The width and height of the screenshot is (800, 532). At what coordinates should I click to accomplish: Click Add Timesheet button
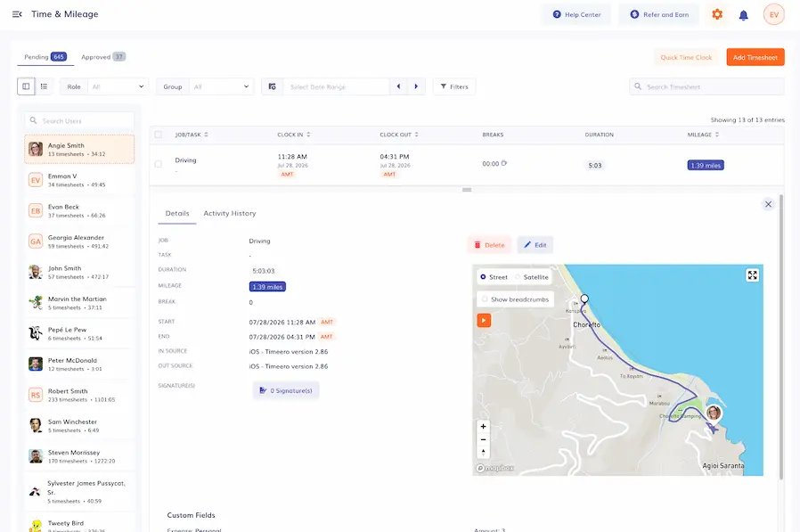coord(755,57)
